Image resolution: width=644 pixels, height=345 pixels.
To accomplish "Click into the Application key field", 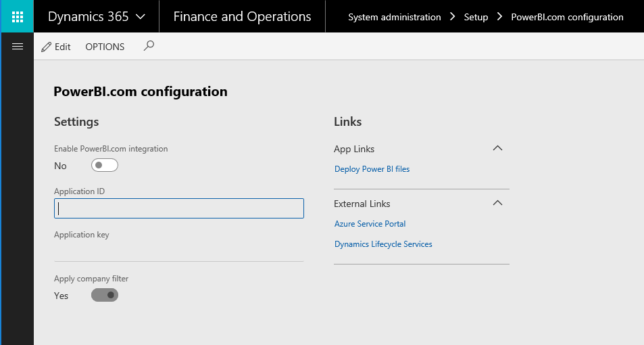I will point(179,250).
